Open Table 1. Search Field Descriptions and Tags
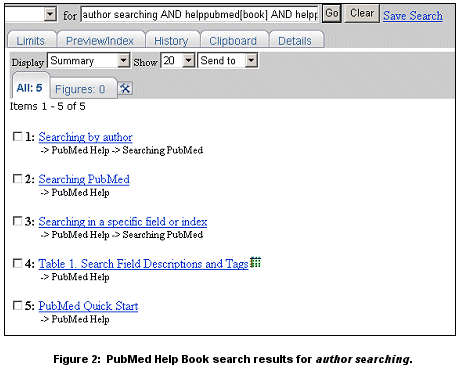458x391 pixels. [143, 264]
